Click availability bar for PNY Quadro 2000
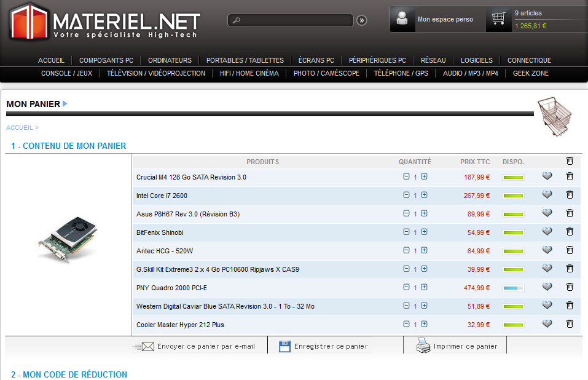This screenshot has width=588, height=380. pyautogui.click(x=513, y=288)
